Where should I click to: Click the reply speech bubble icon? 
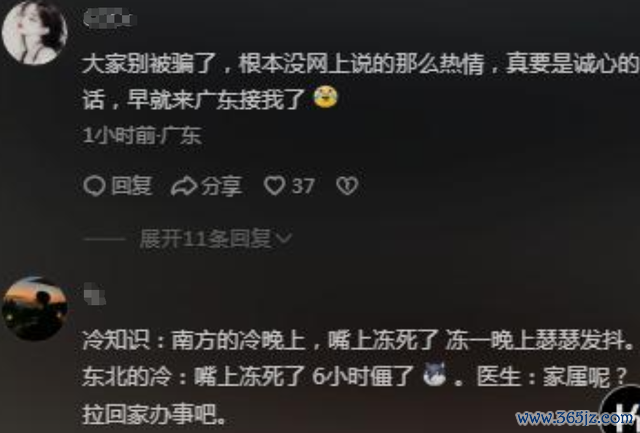(95, 186)
